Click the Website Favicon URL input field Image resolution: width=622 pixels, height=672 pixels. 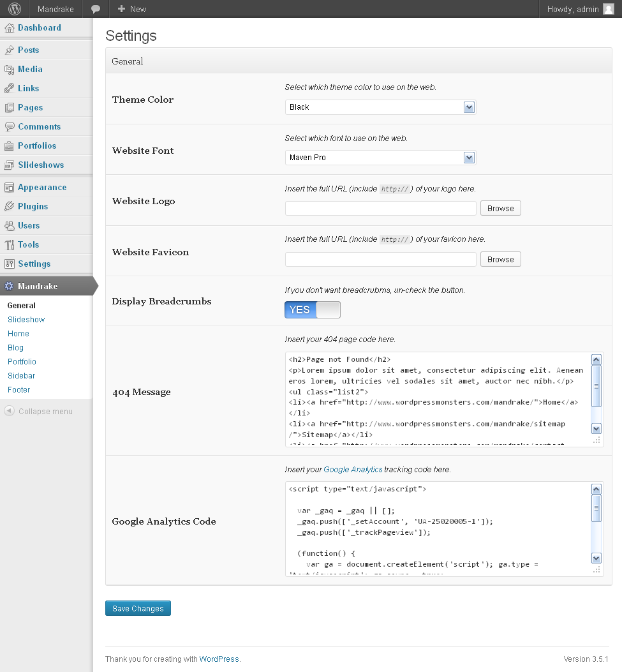[380, 259]
